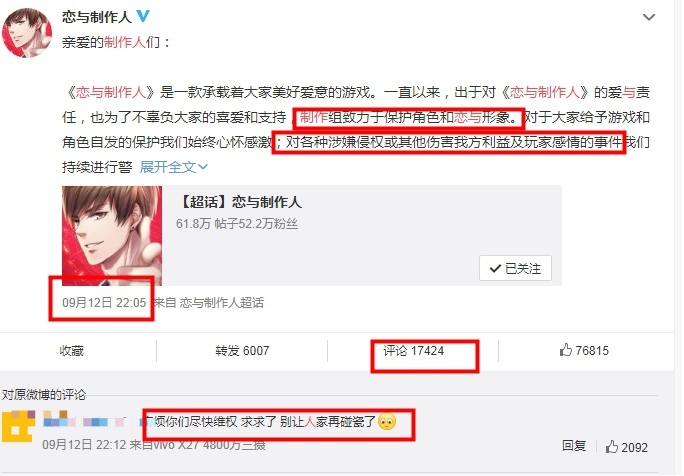Reply to the comment via 回复
This screenshot has height=476, width=684.
pos(574,446)
